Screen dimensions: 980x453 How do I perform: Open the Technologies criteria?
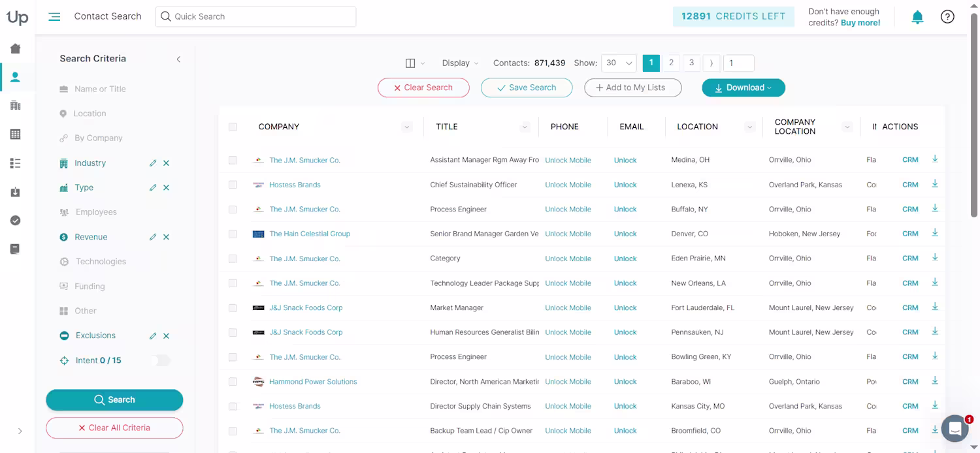(x=101, y=262)
